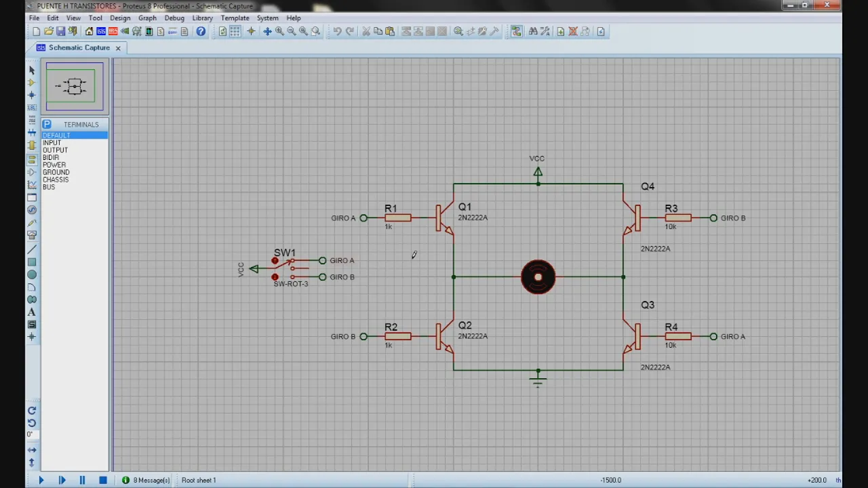Select INPUT in the terminals list

tap(75, 143)
